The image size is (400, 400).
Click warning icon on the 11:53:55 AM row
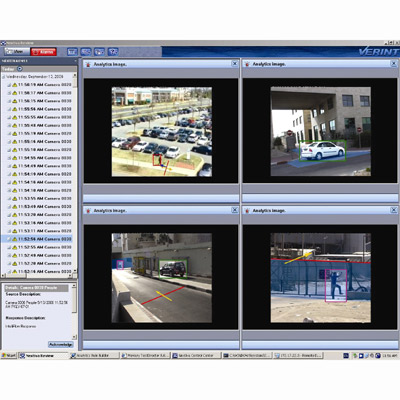coord(15,199)
